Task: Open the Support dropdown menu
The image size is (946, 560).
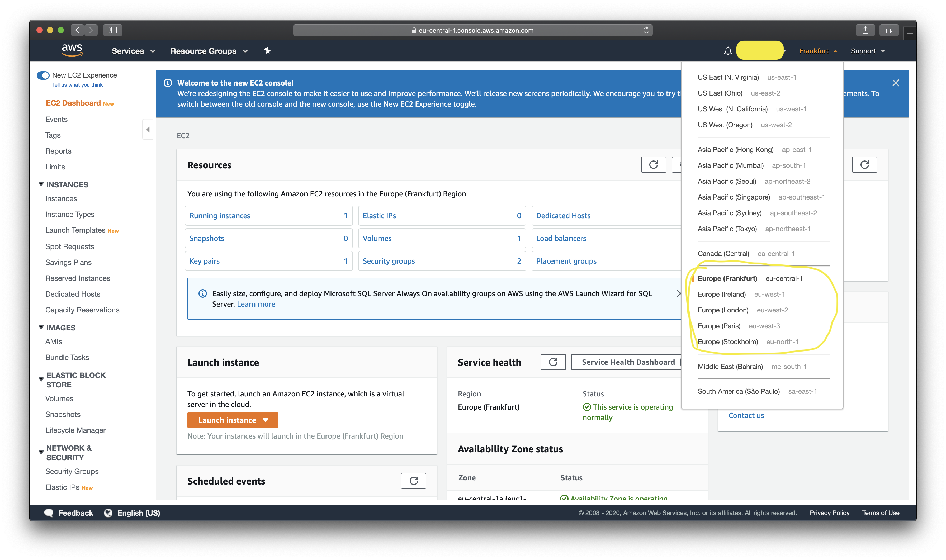Action: (x=868, y=51)
